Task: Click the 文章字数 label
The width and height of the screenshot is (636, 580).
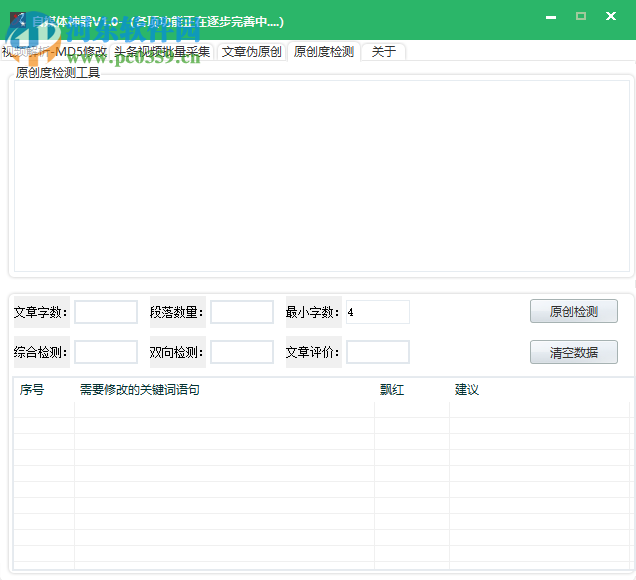Action: [x=41, y=312]
